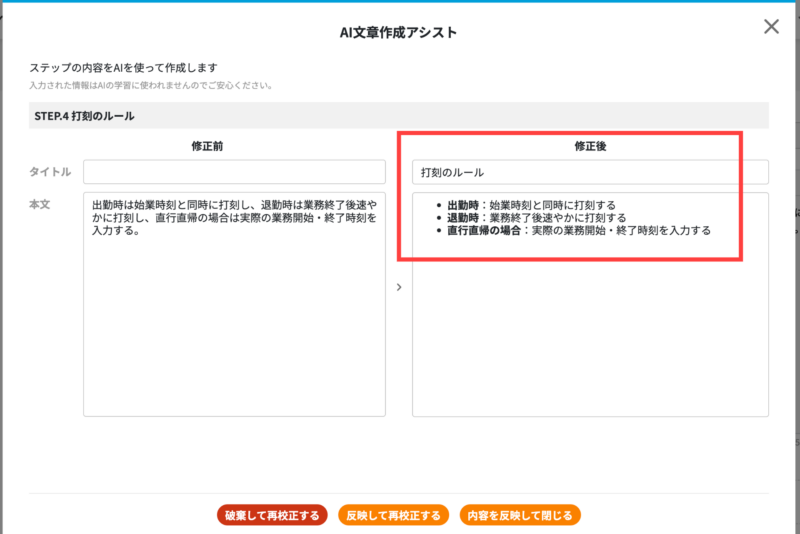Click the 修正後 column heading
Viewport: 800px width, 534px height.
point(590,146)
